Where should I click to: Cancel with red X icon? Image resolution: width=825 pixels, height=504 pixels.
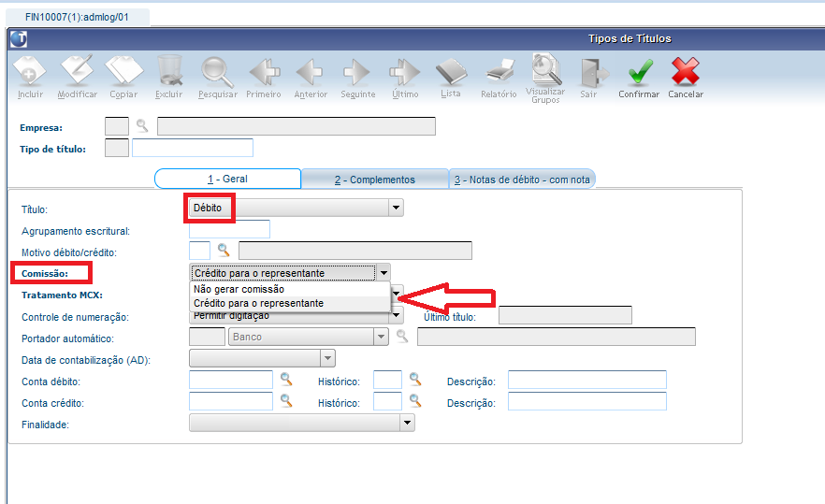pyautogui.click(x=685, y=71)
